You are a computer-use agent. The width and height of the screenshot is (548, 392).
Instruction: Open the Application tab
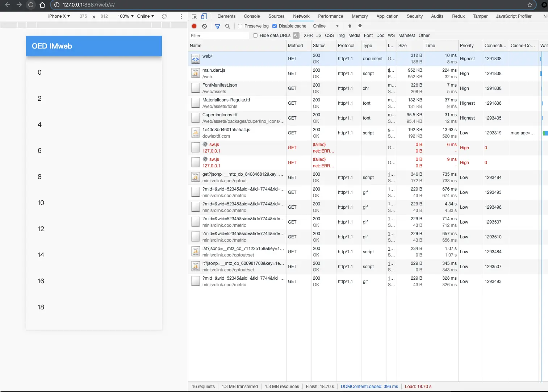pos(387,16)
